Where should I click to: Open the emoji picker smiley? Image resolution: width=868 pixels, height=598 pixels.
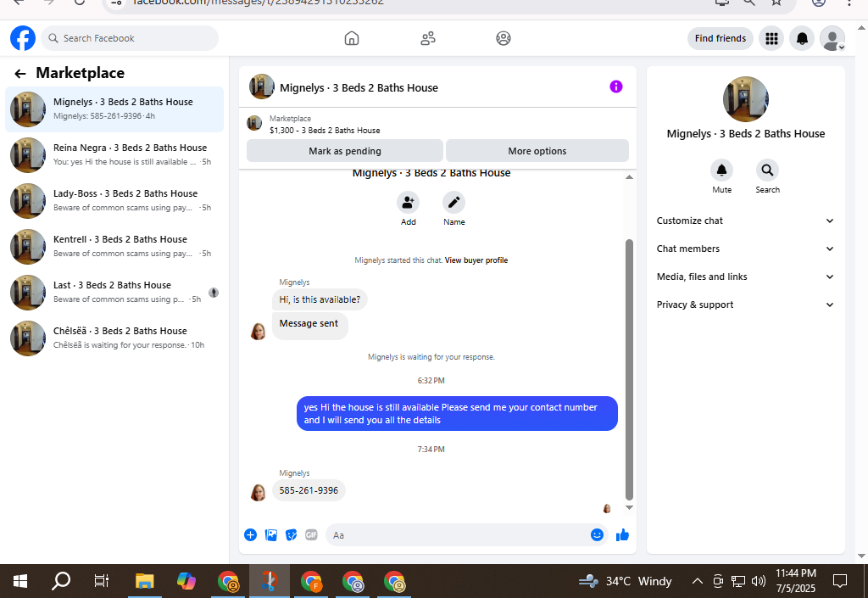tap(597, 535)
